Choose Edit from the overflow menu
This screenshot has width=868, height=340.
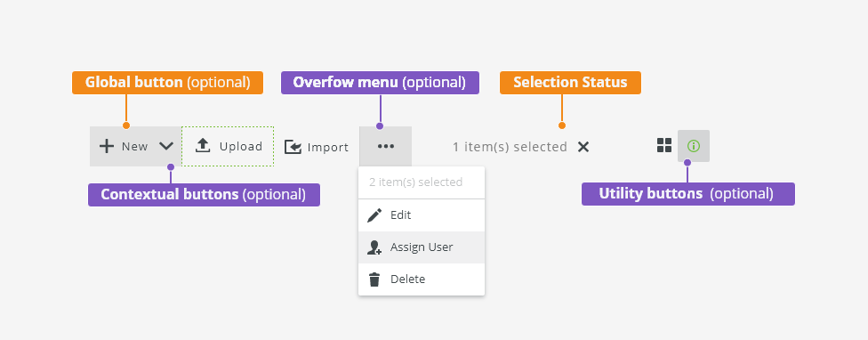[x=422, y=215]
